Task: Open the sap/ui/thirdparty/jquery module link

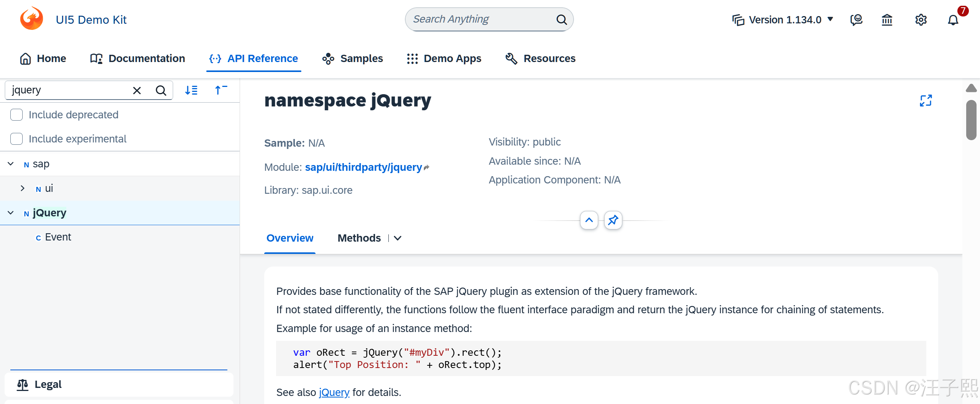Action: (x=363, y=167)
